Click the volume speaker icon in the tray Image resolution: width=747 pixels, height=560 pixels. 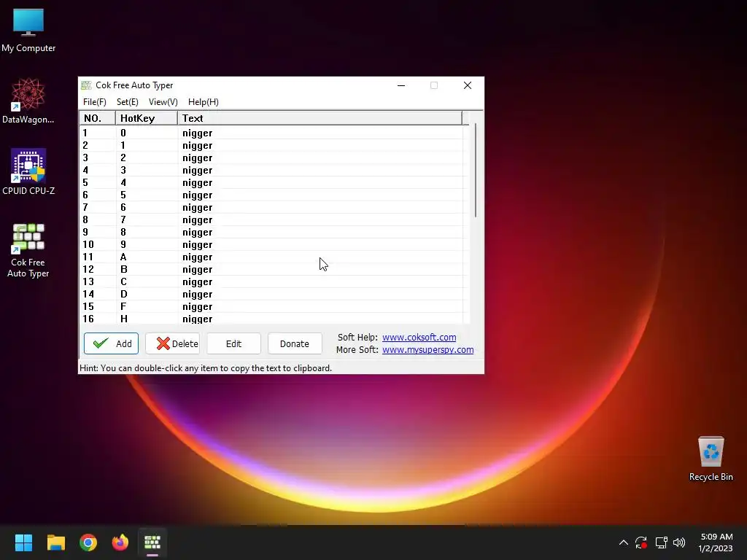click(679, 542)
